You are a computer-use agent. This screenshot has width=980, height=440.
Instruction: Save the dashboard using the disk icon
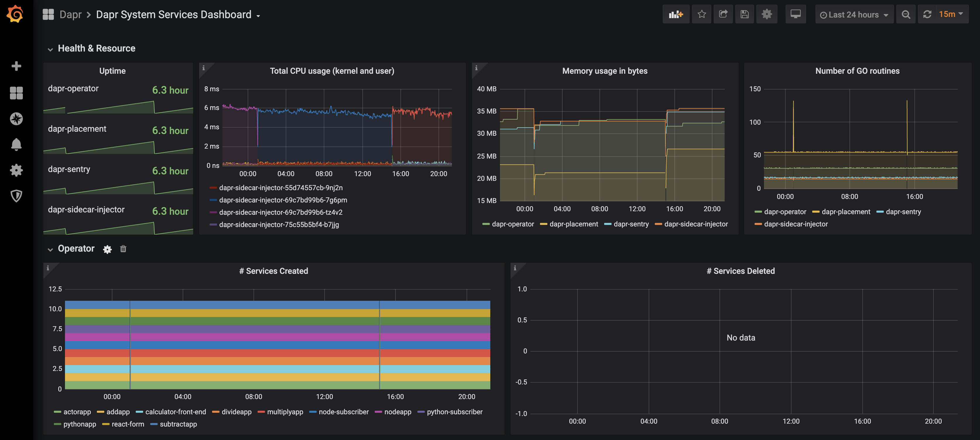point(745,14)
